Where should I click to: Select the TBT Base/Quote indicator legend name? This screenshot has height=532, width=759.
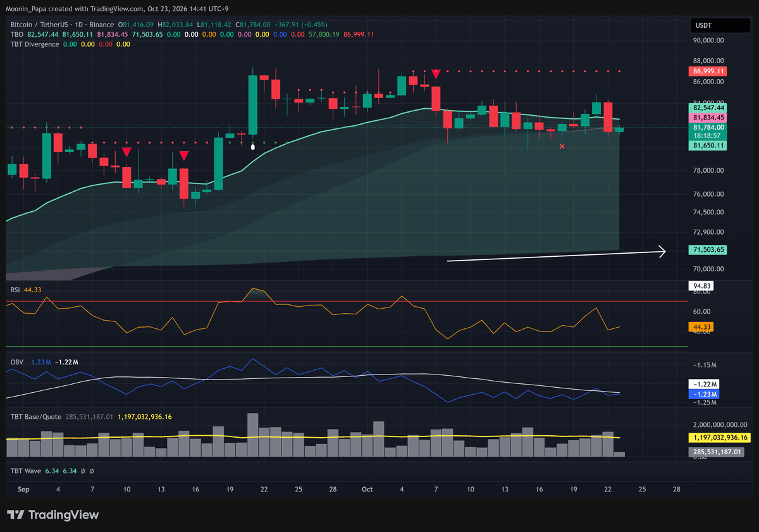tap(37, 417)
